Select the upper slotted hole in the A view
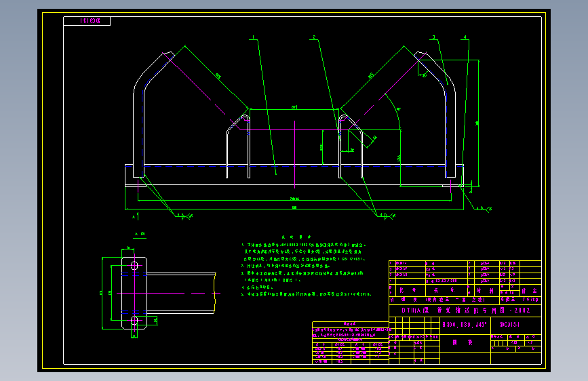Screen dimensions: 588x381 tap(134, 266)
